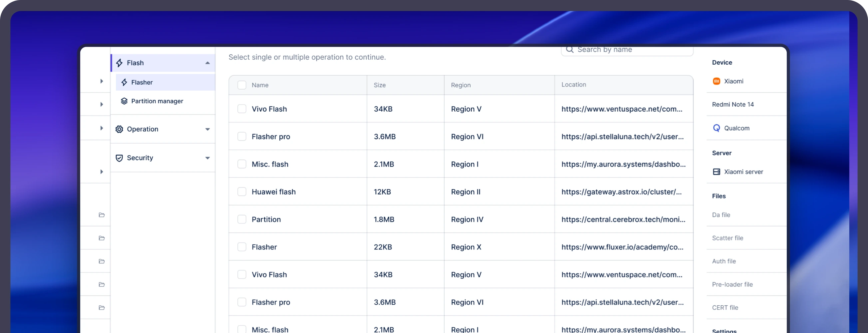Image resolution: width=868 pixels, height=333 pixels.
Task: Choose the Redmi Note 14 device model
Action: (x=746, y=105)
